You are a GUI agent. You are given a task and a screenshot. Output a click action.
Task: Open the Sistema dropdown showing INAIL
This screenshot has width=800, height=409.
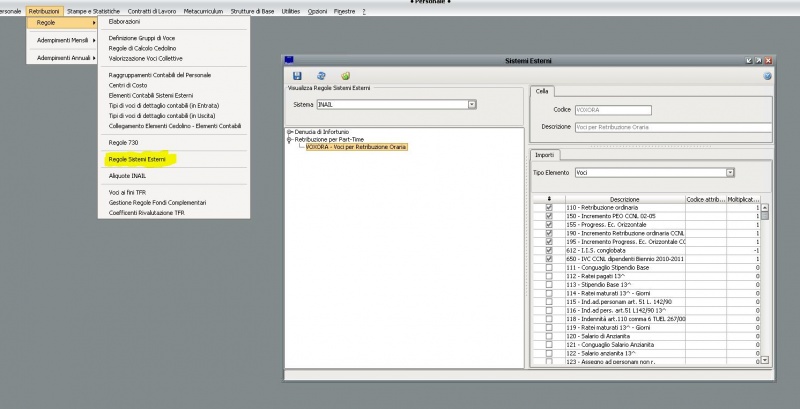click(472, 104)
